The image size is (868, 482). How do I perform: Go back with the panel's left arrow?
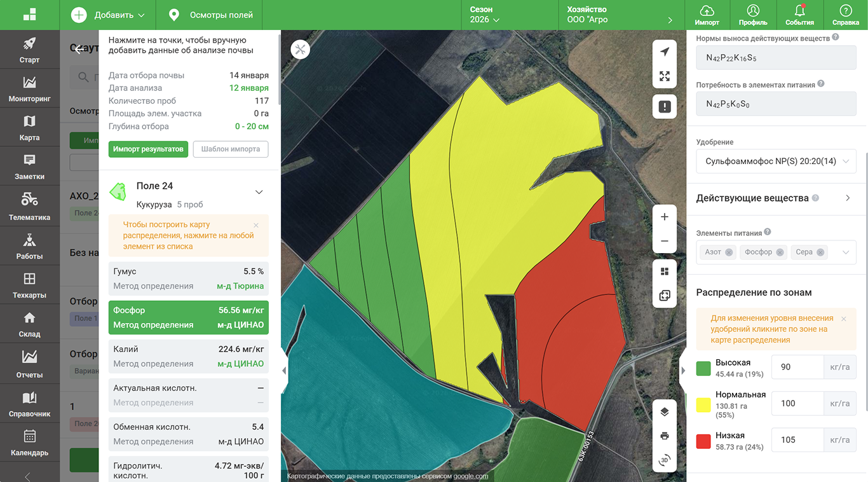(x=78, y=49)
